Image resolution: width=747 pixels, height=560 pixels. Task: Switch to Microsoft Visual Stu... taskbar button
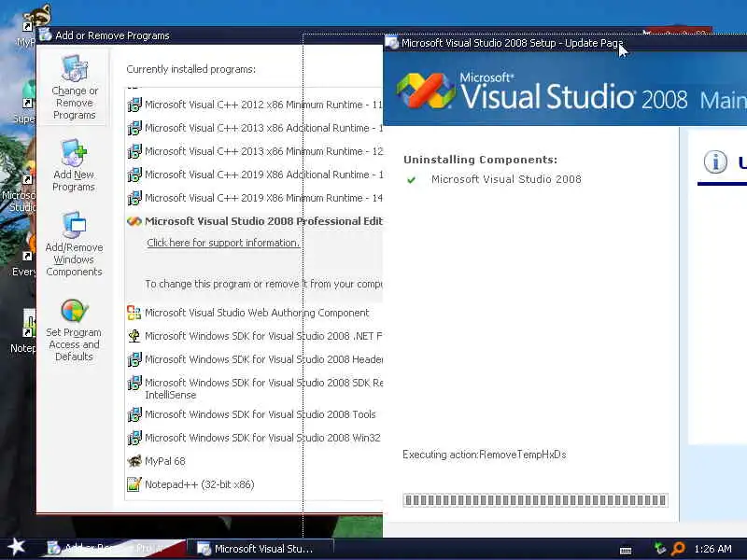(261, 549)
